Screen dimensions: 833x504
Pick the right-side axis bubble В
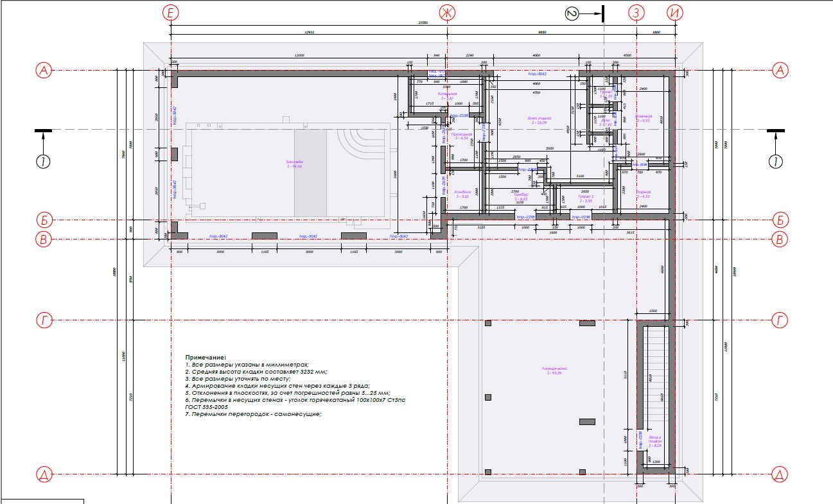click(780, 240)
